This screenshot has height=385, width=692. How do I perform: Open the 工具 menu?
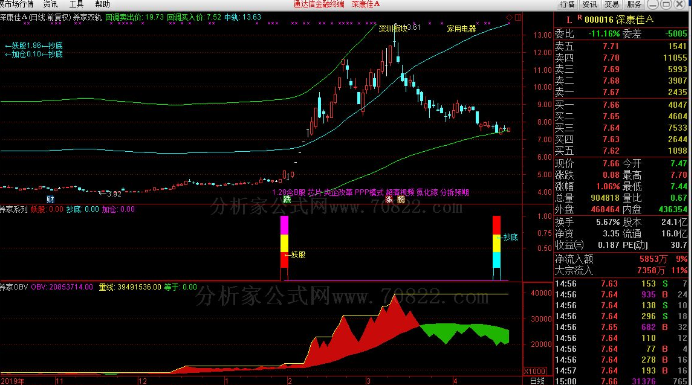(76, 4)
